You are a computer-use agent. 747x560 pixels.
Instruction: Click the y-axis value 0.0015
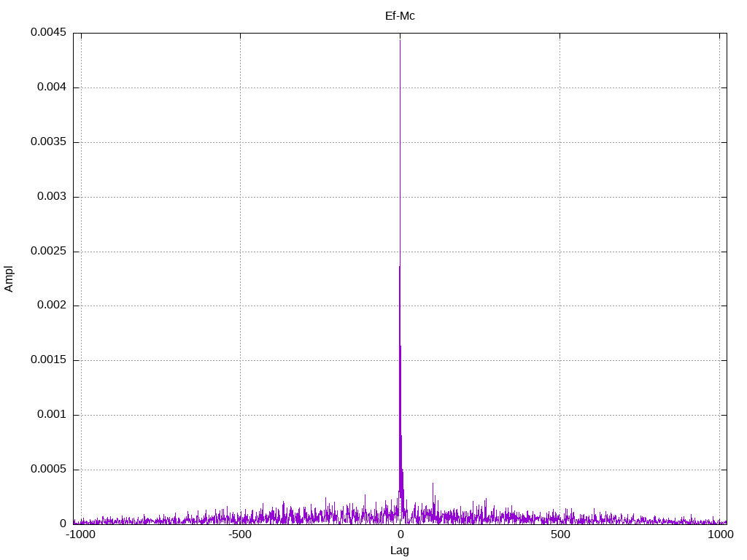pos(49,359)
